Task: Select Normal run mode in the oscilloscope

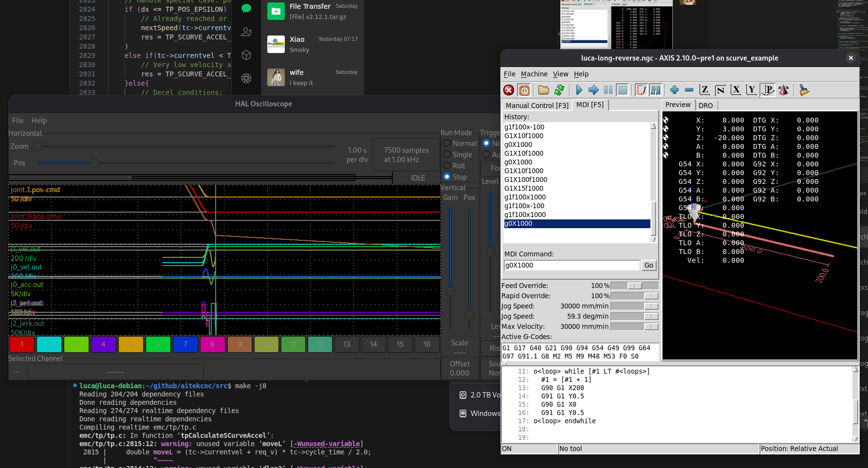Action: 447,144
